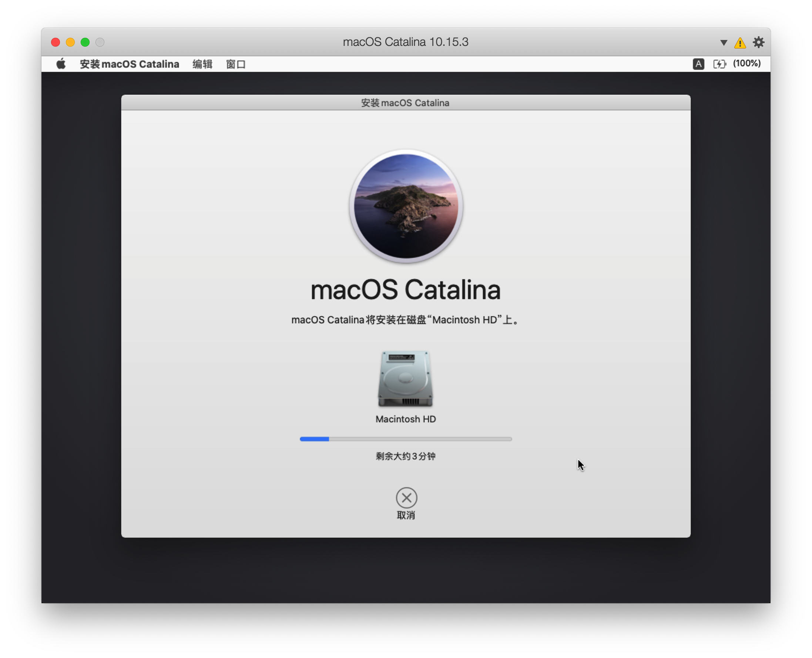Image resolution: width=812 pixels, height=658 pixels.
Task: Click the installation progress bar
Action: (406, 439)
